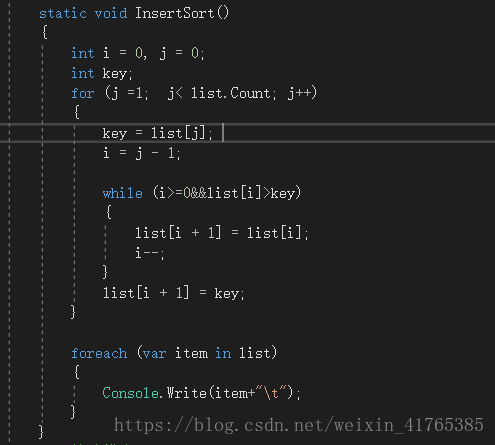Click 'list[i]>key' in the while condition
The width and height of the screenshot is (495, 445).
coord(251,193)
